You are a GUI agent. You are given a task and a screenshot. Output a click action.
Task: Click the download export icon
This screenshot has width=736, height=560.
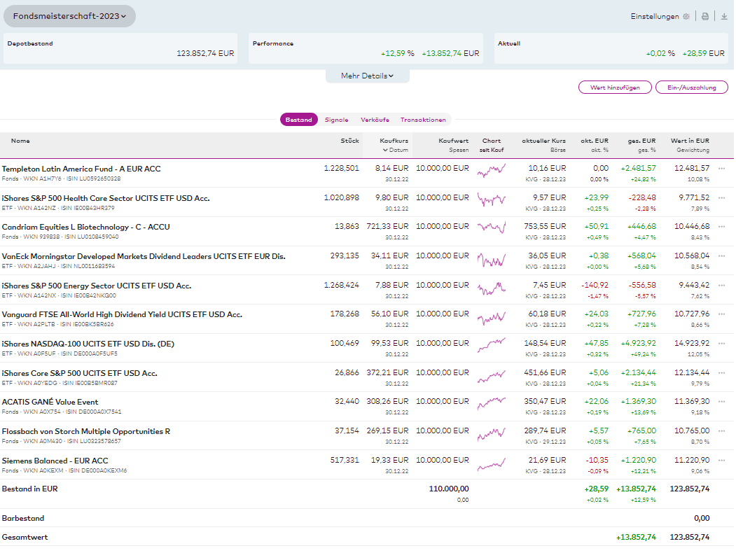724,16
